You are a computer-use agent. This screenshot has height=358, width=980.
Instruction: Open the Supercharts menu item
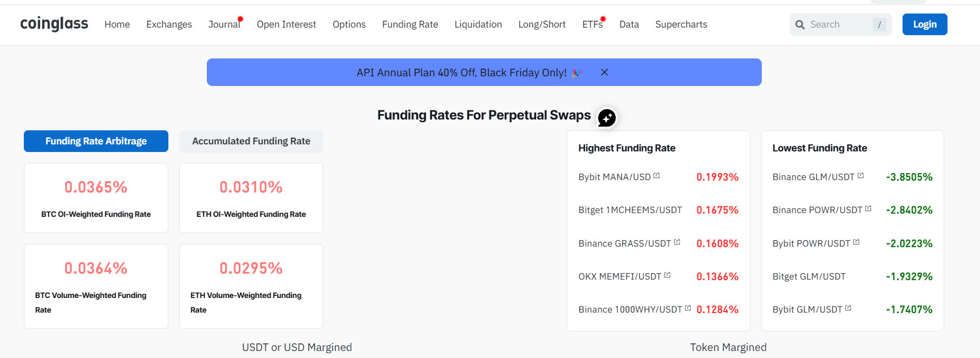[x=681, y=24]
